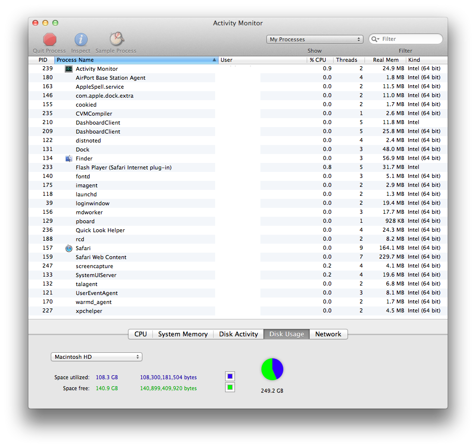Select the CVMCompiler process row

238,114
